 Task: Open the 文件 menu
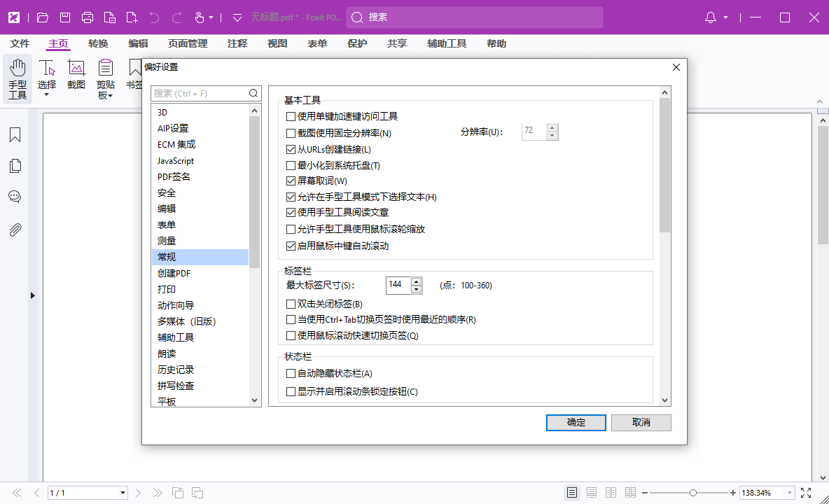coord(20,43)
